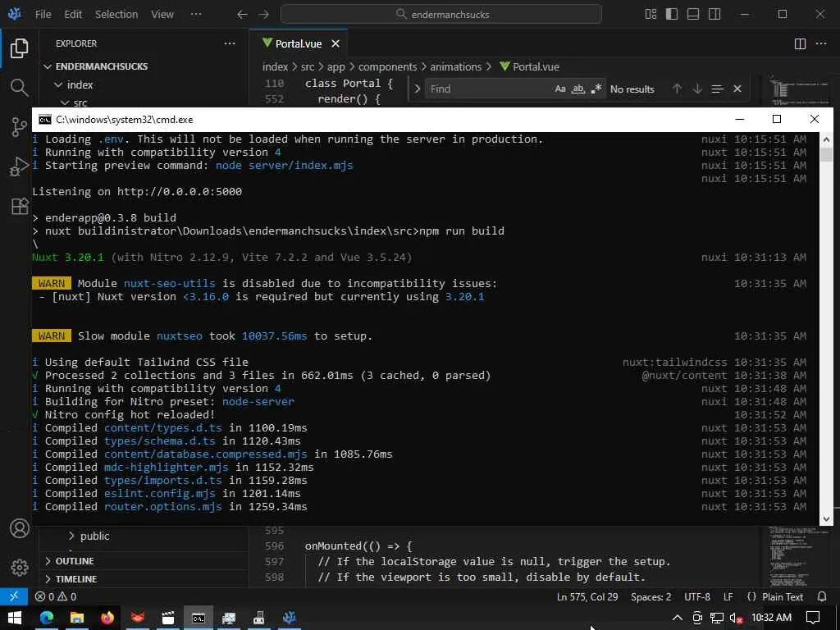840x630 pixels.
Task: Open errors and warnings count in status bar
Action: (56, 596)
